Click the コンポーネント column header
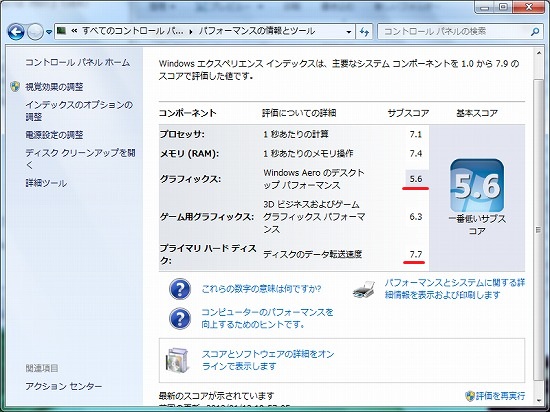 188,113
